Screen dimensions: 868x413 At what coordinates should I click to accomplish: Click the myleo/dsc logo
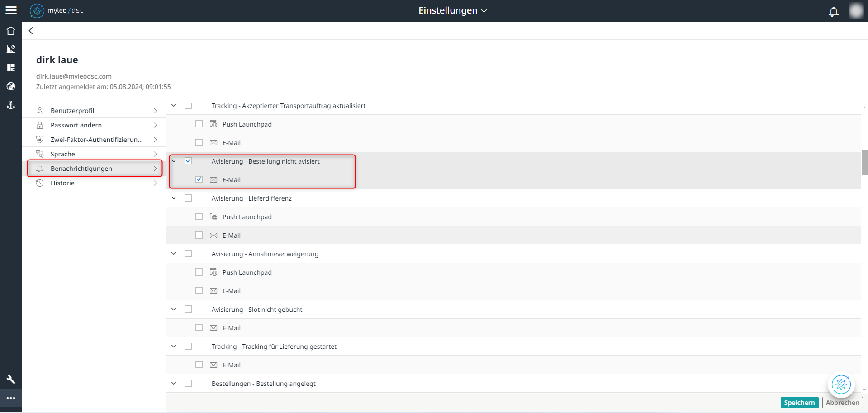coord(57,10)
